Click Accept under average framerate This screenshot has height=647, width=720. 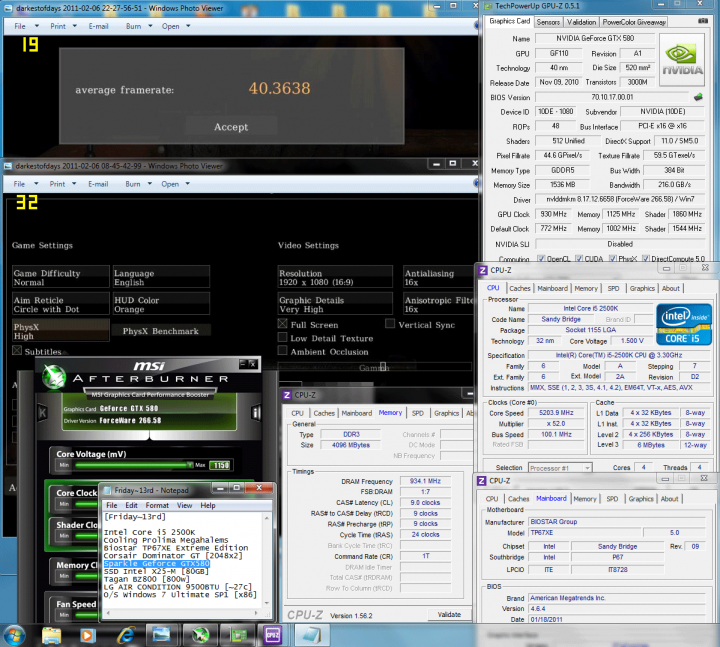[231, 127]
